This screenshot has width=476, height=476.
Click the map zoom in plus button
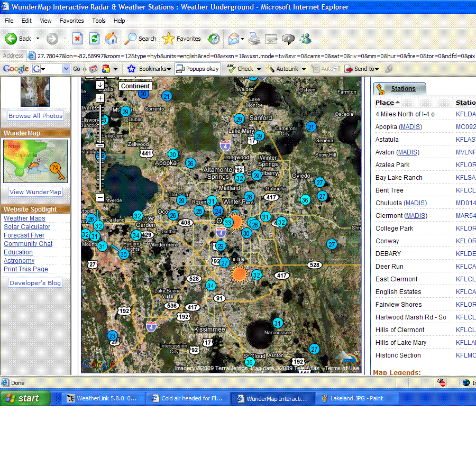tap(100, 98)
